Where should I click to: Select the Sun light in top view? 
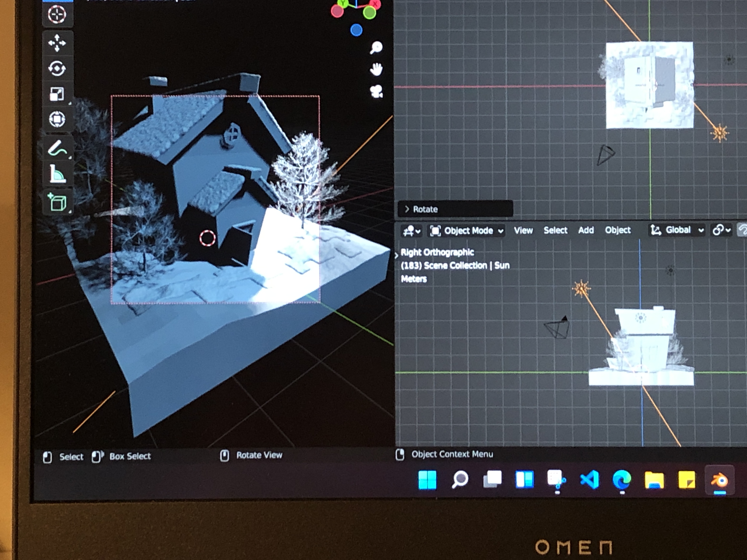(720, 133)
